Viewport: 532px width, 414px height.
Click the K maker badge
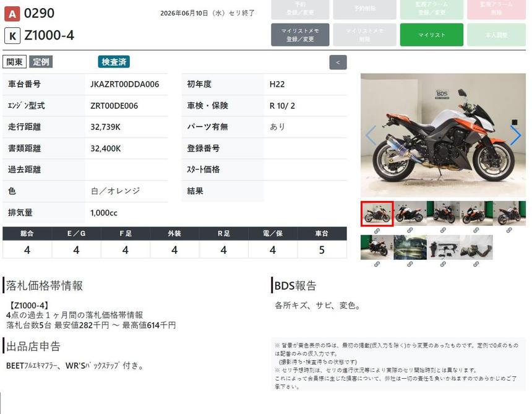coord(12,36)
